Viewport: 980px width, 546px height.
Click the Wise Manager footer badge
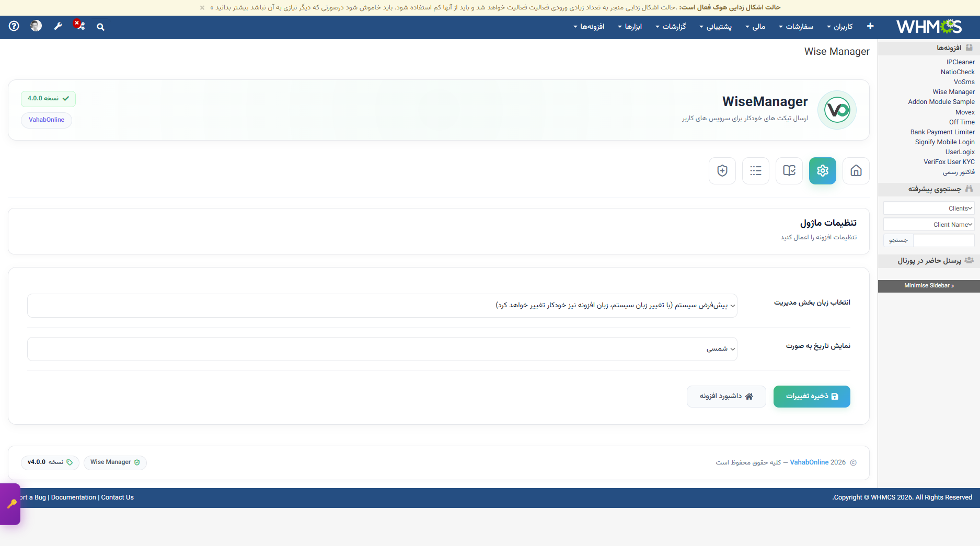115,462
